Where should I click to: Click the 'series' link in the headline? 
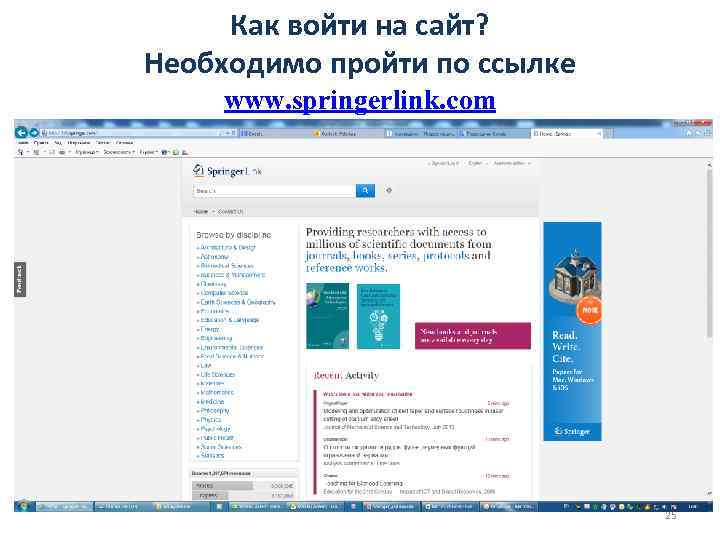(402, 256)
